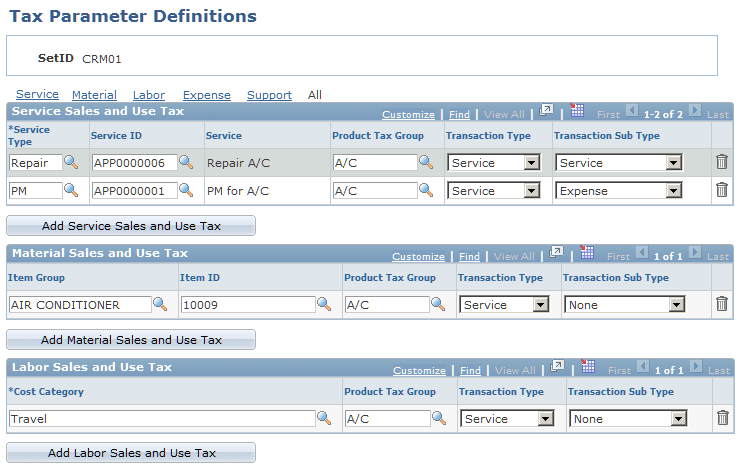The image size is (744, 468).
Task: Switch to the Labor tab
Action: pos(149,95)
